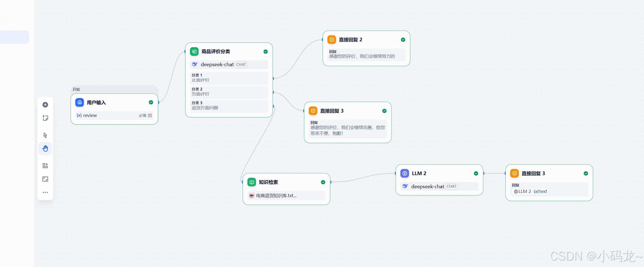
Task: Click input handle of 知识检索 node
Action: tap(242, 182)
